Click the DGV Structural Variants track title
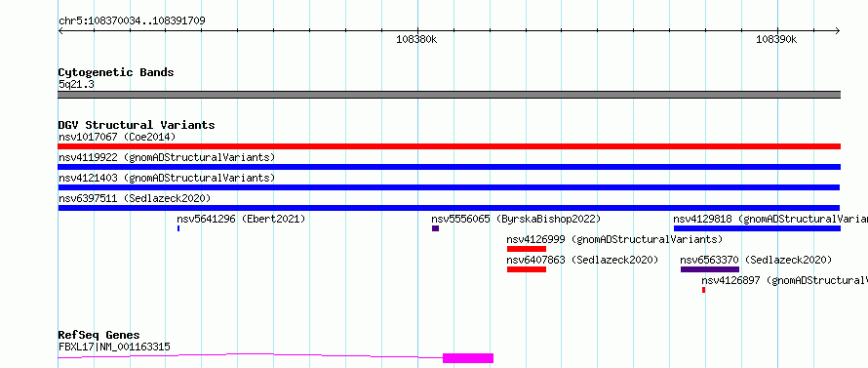The width and height of the screenshot is (868, 368). (137, 125)
